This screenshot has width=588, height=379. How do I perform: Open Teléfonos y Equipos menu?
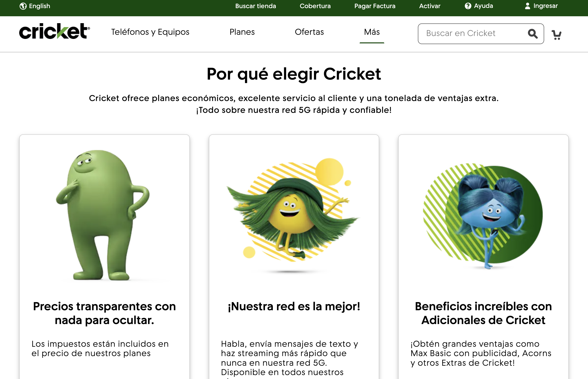point(150,32)
